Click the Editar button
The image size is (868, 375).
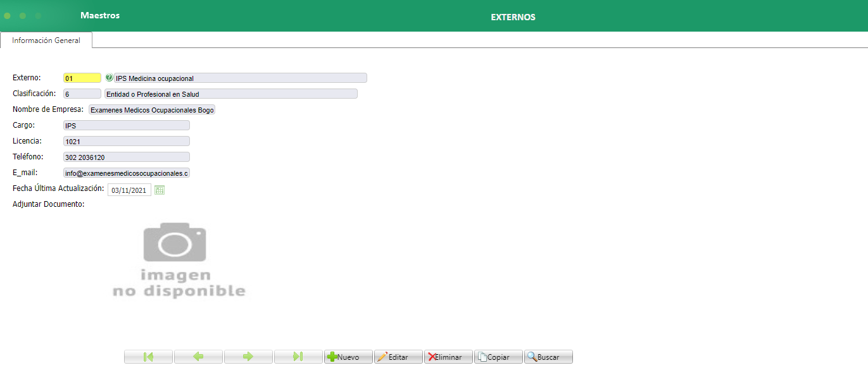coord(398,357)
